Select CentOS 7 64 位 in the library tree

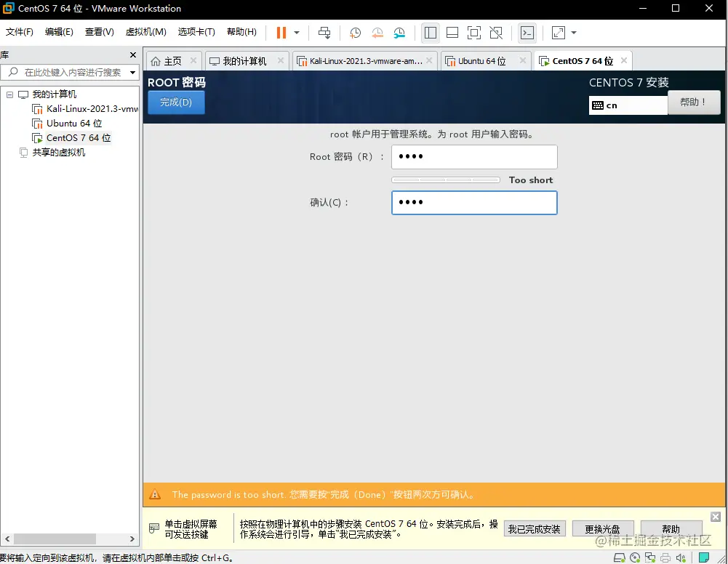pos(71,138)
